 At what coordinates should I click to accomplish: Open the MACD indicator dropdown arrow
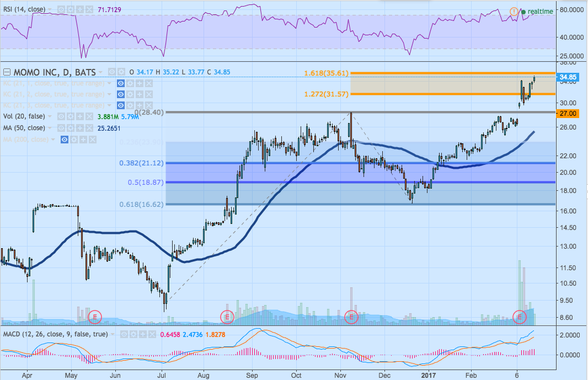pos(114,334)
